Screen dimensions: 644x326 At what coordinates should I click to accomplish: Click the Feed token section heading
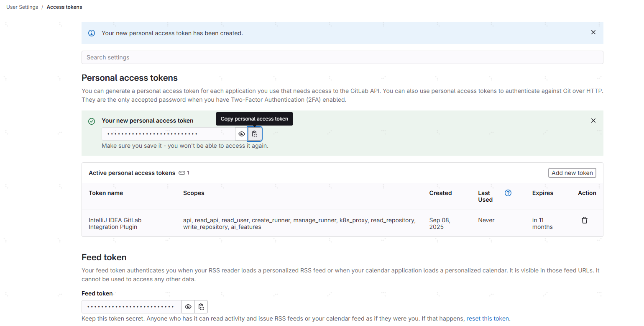(x=104, y=257)
